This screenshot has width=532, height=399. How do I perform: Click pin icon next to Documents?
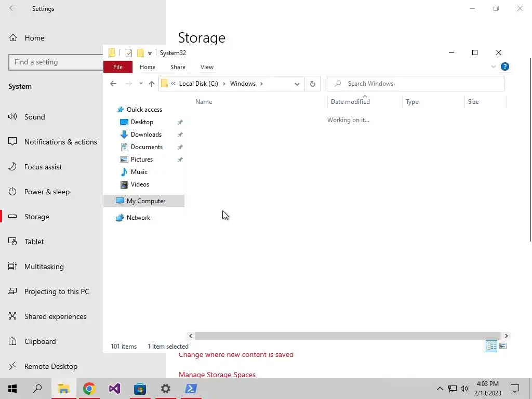(180, 147)
